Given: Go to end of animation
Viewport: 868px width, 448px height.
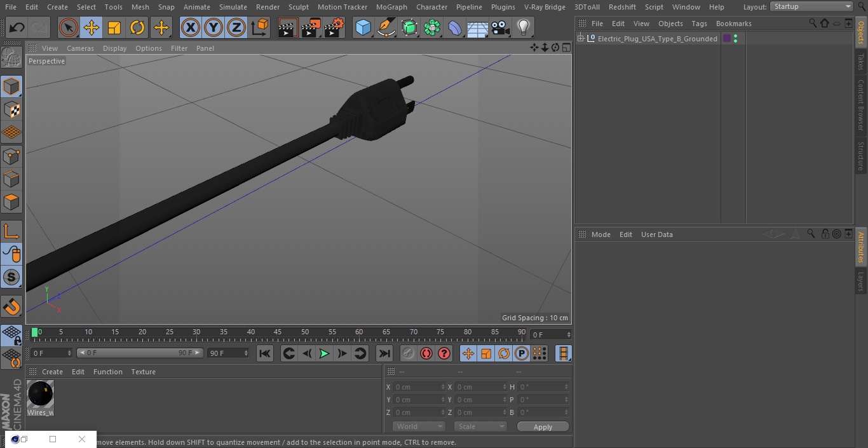Looking at the screenshot, I should tap(384, 353).
